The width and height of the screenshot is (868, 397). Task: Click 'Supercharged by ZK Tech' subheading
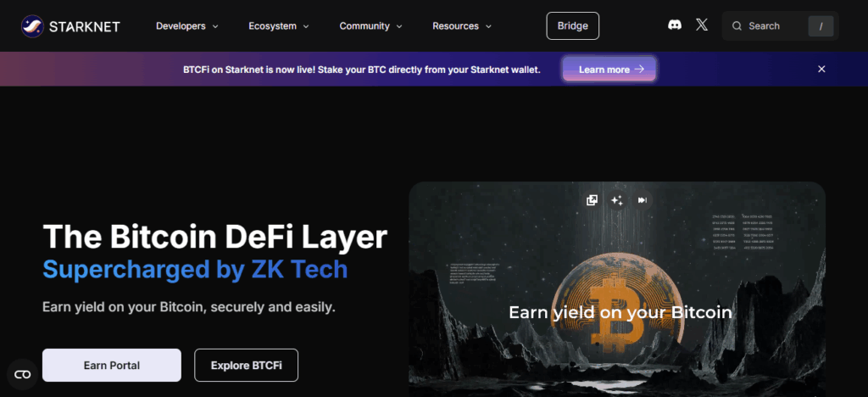[x=195, y=270]
